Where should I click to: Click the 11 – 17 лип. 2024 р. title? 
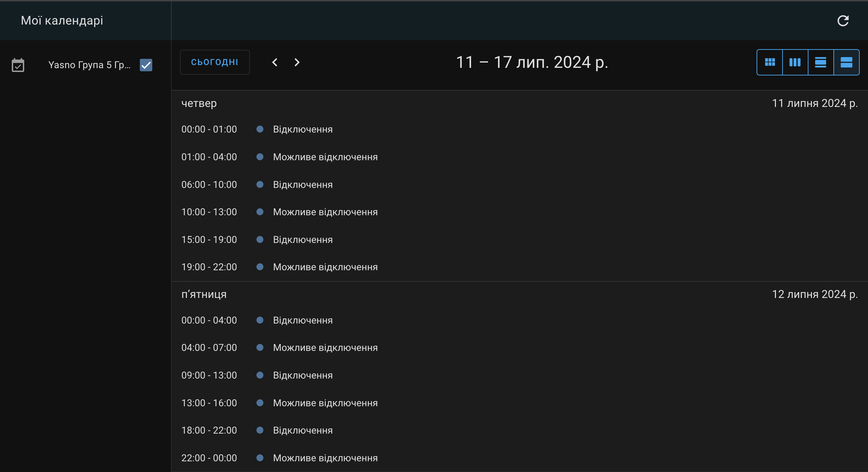tap(532, 63)
